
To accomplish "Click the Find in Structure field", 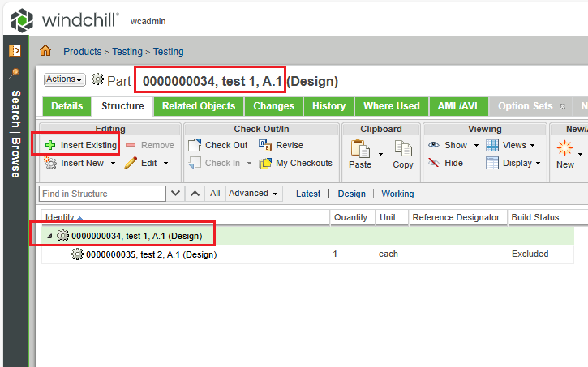I will 102,194.
